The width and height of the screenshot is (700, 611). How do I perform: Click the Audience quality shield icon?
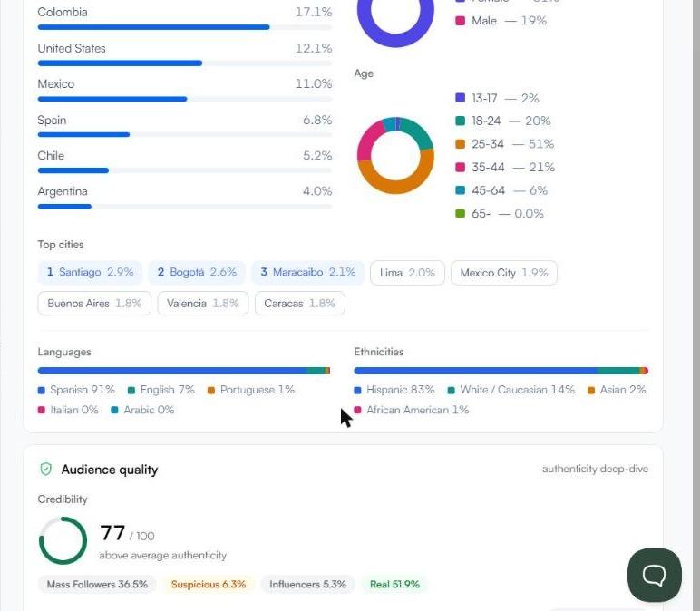[46, 469]
